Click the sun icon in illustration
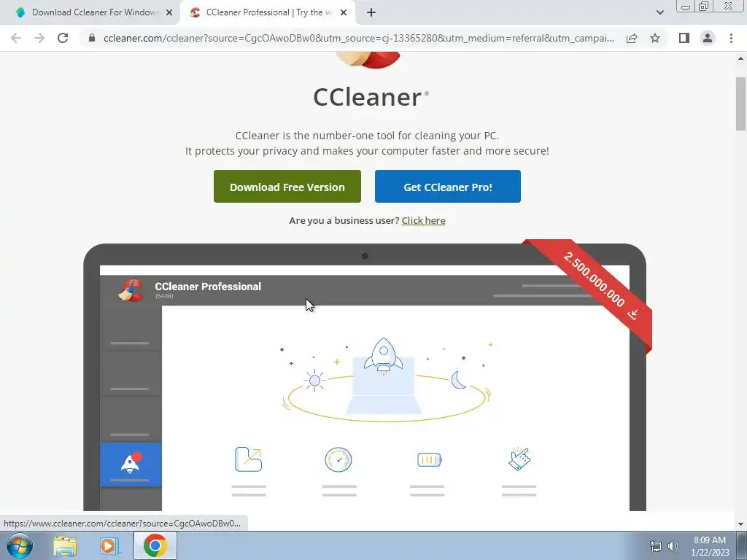The image size is (747, 560). pos(314,380)
